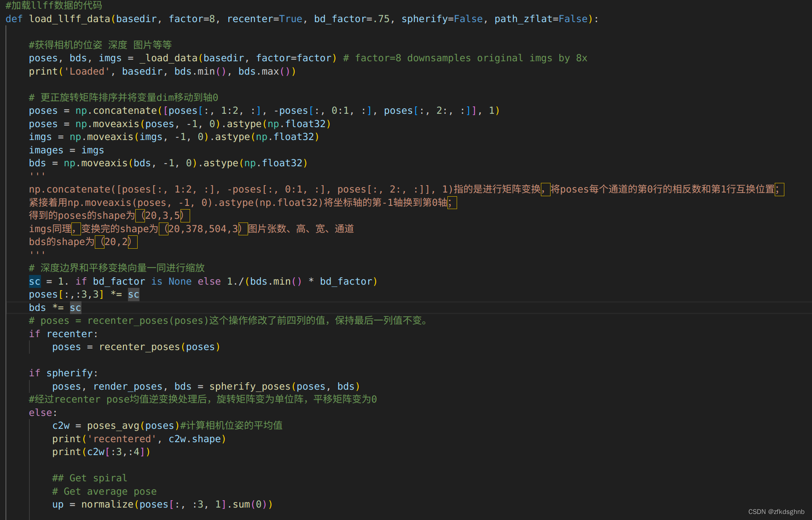
Task: Click the 'recentered' string in print statement
Action: coord(122,438)
